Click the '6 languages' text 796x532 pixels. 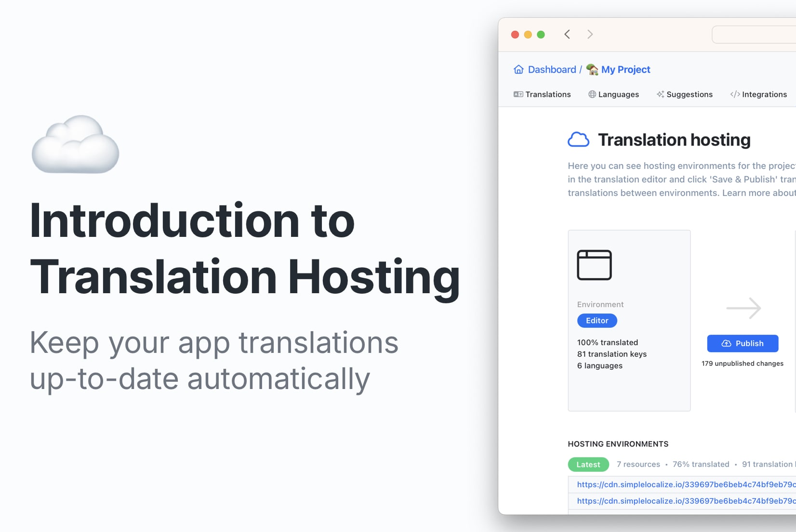tap(600, 365)
